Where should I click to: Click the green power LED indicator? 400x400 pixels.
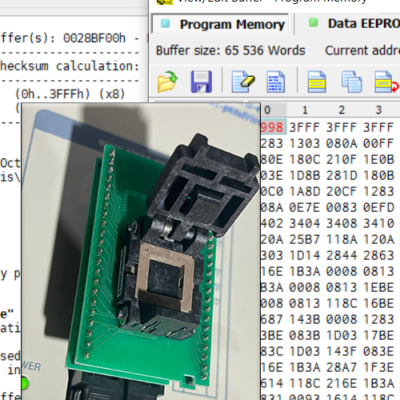(25, 383)
